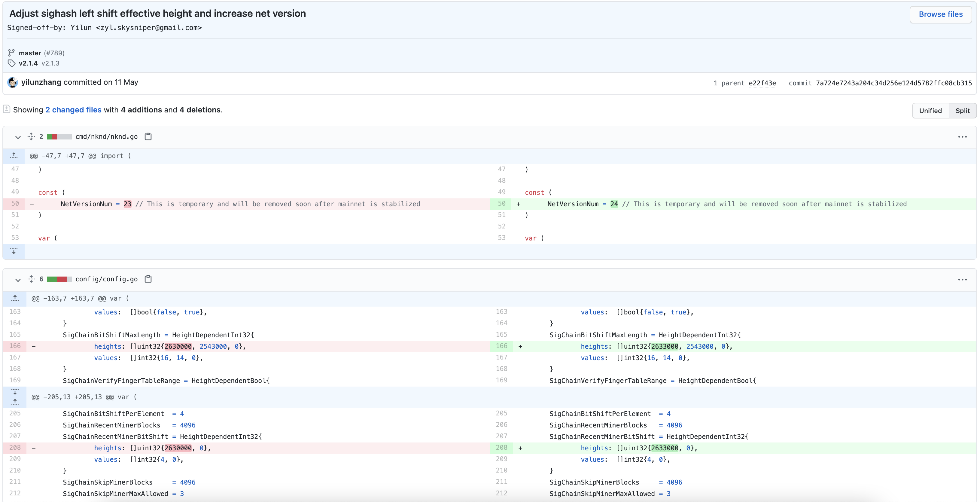Open parent commit e22f43e
Screen dimensions: 980x502
(762, 83)
